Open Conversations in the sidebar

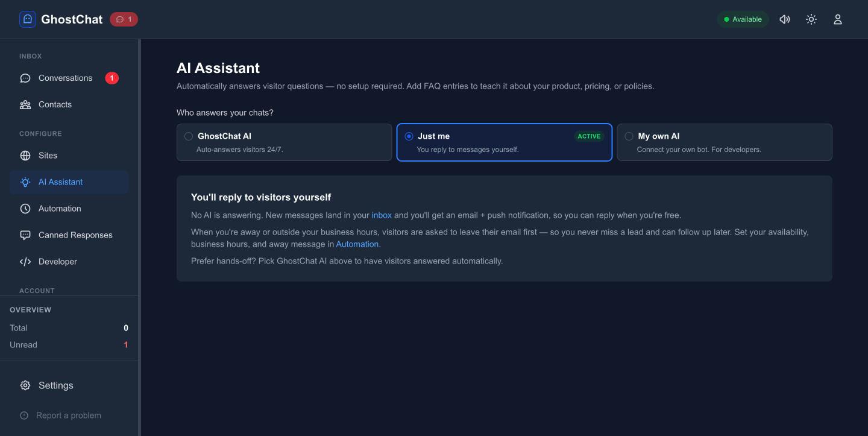(69, 78)
